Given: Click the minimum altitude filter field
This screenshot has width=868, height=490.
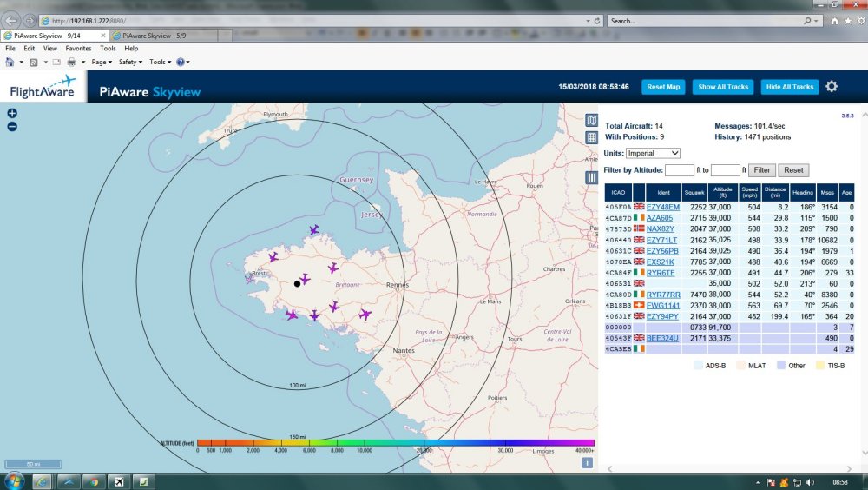Looking at the screenshot, I should pos(680,170).
